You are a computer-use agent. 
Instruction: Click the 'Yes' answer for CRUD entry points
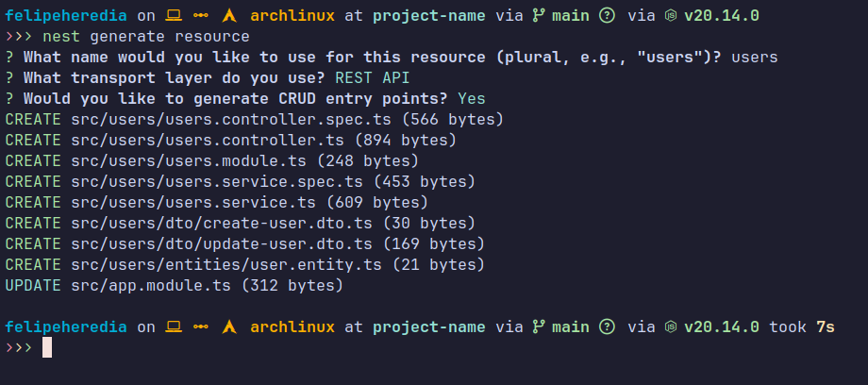tap(471, 99)
